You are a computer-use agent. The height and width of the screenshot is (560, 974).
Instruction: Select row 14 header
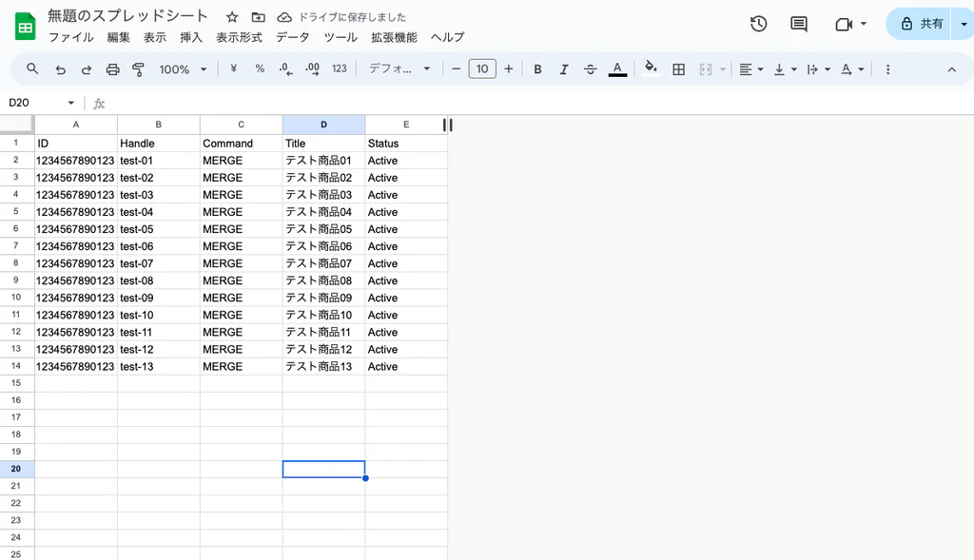click(16, 366)
